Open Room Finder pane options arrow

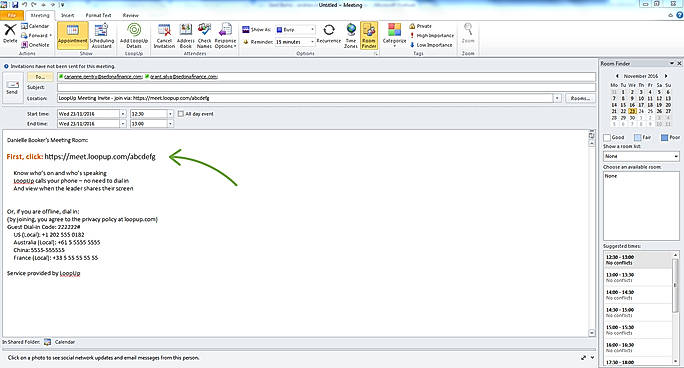(x=671, y=63)
